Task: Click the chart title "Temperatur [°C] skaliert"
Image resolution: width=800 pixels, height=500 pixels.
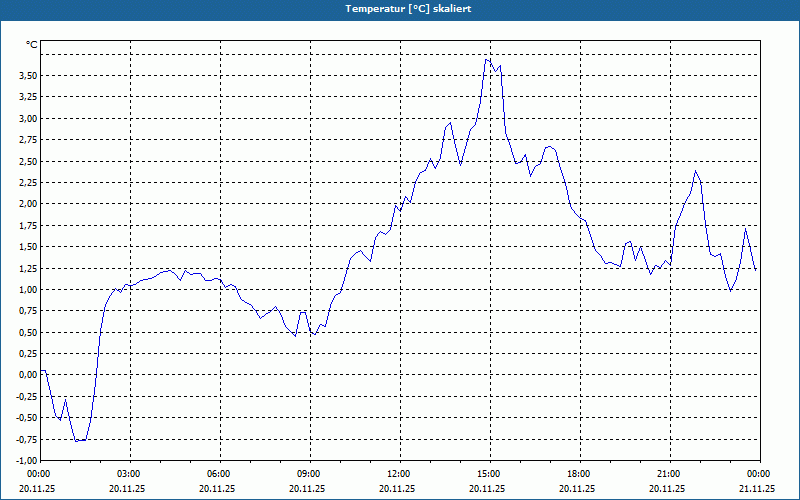Action: (x=408, y=9)
